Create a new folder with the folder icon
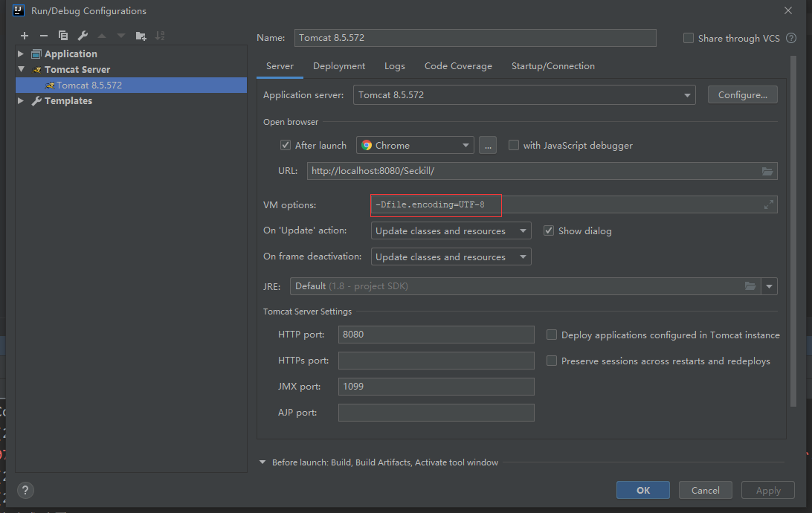 141,36
